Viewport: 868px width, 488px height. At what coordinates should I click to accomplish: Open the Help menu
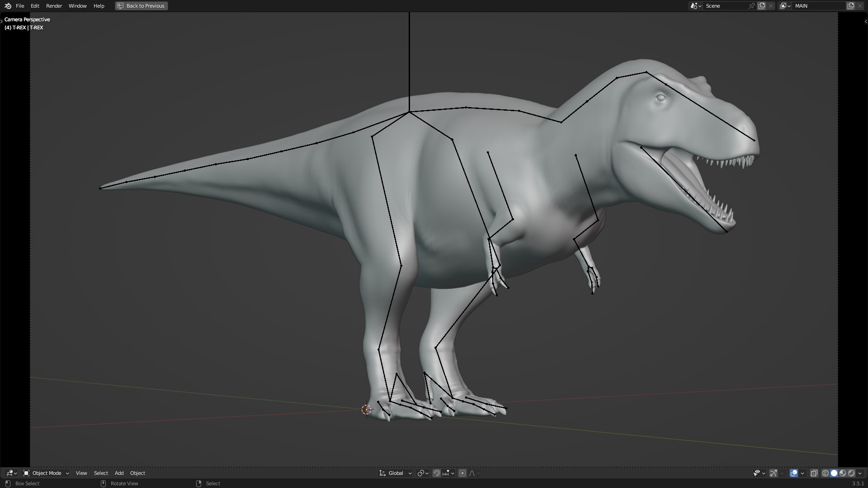(x=99, y=6)
